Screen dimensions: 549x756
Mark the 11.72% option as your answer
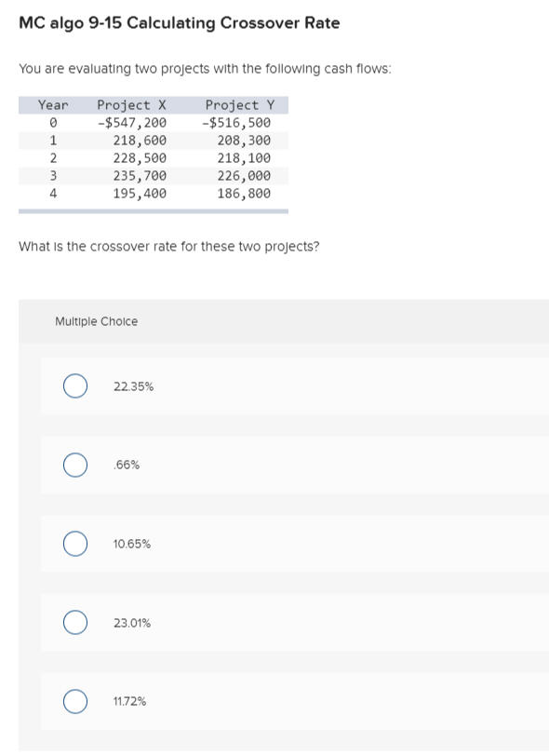coord(75,701)
